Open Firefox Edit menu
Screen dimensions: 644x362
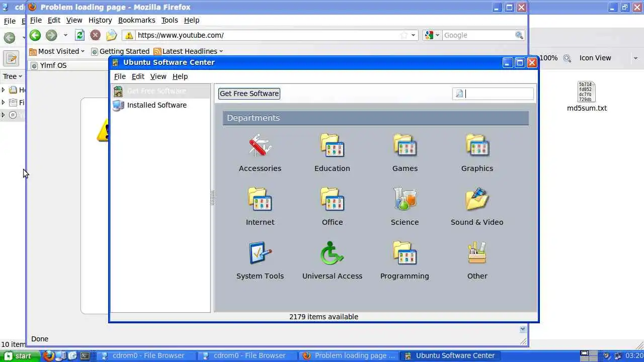point(54,20)
